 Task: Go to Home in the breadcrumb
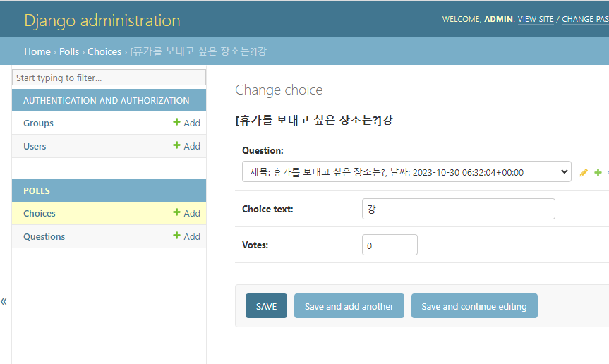point(37,51)
